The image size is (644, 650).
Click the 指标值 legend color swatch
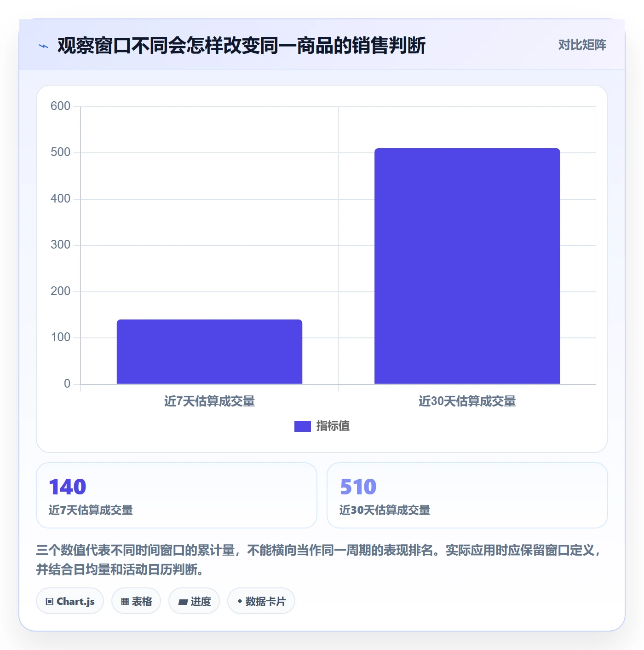pyautogui.click(x=302, y=426)
